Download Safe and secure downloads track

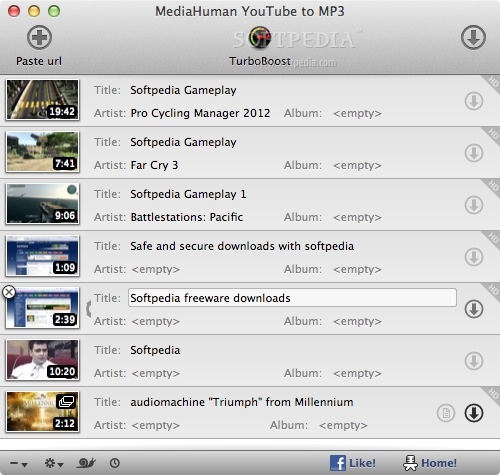pos(474,257)
